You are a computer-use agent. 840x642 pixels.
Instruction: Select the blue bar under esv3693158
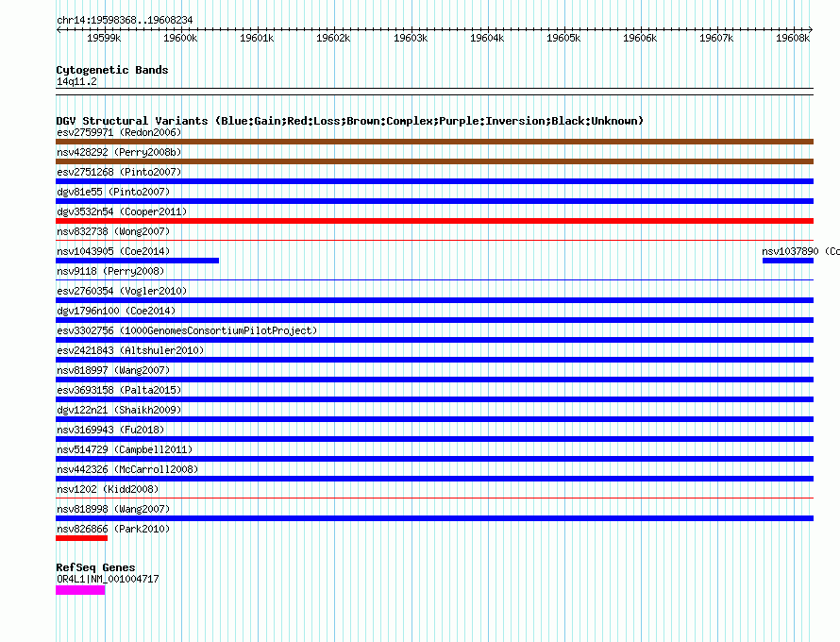tap(434, 399)
